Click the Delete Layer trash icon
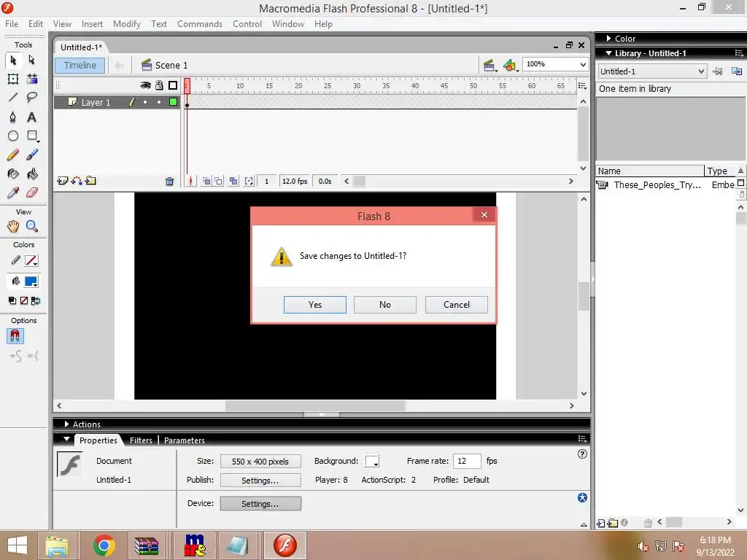This screenshot has height=560, width=747. click(169, 182)
